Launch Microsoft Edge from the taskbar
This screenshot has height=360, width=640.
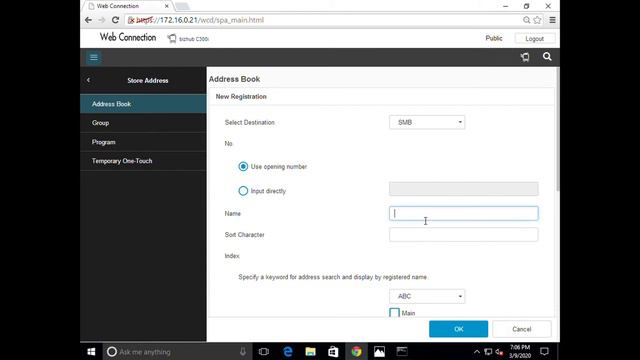[x=288, y=351]
